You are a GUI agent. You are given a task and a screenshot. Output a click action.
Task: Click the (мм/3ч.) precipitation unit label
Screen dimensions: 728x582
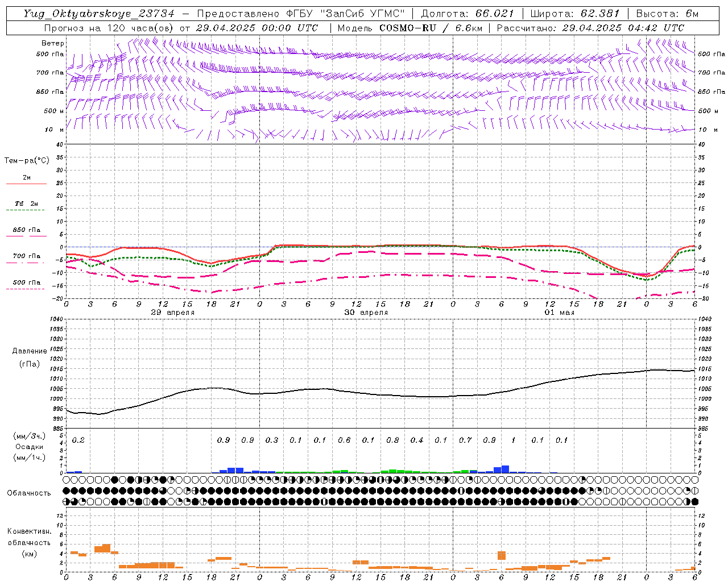(30, 436)
